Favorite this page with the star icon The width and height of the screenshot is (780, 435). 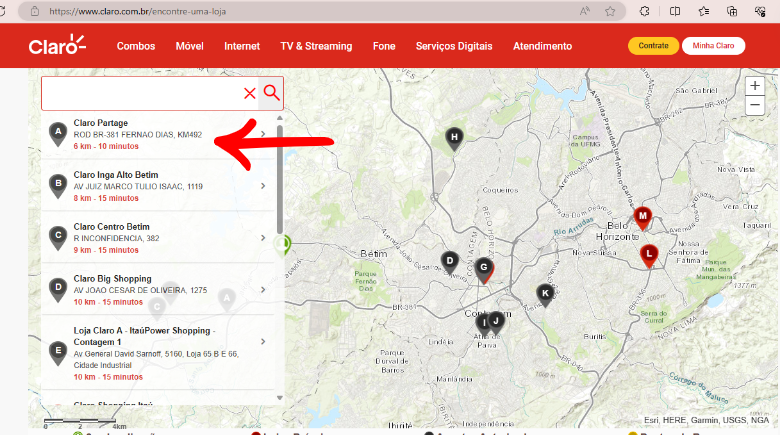(610, 11)
